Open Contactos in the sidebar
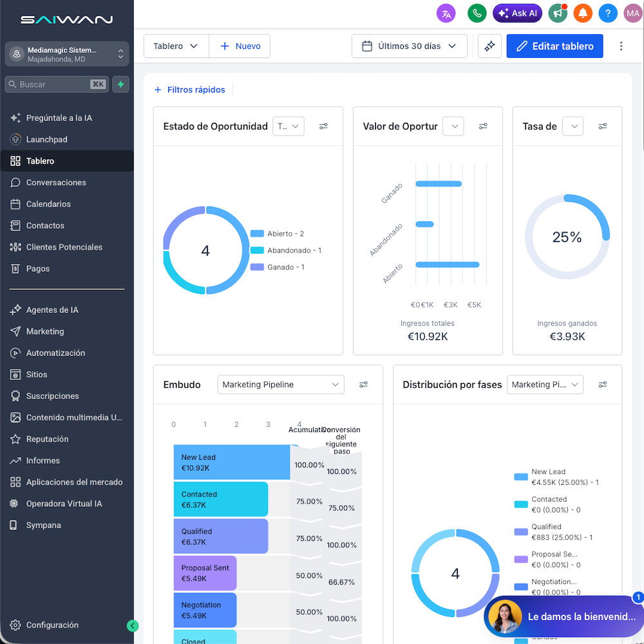This screenshot has width=644, height=644. click(67, 225)
